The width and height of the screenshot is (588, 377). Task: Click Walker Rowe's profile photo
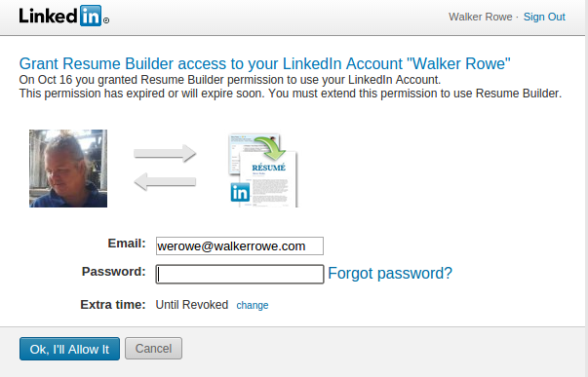click(68, 169)
